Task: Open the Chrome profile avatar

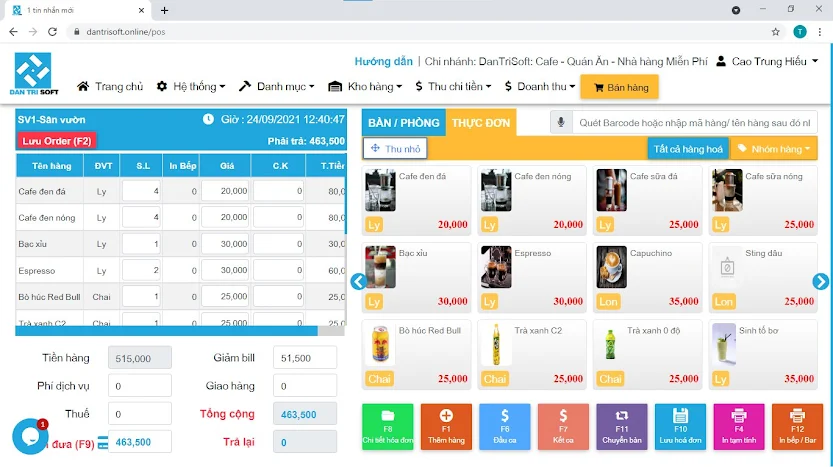Action: point(800,32)
